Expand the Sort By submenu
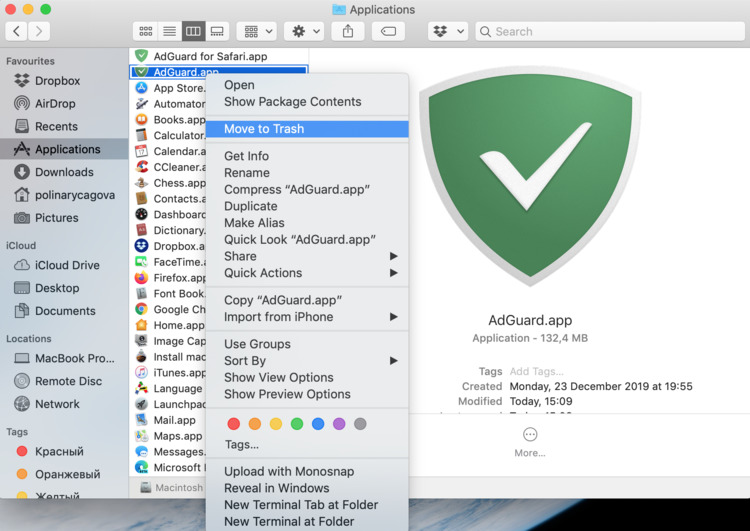 pos(307,361)
